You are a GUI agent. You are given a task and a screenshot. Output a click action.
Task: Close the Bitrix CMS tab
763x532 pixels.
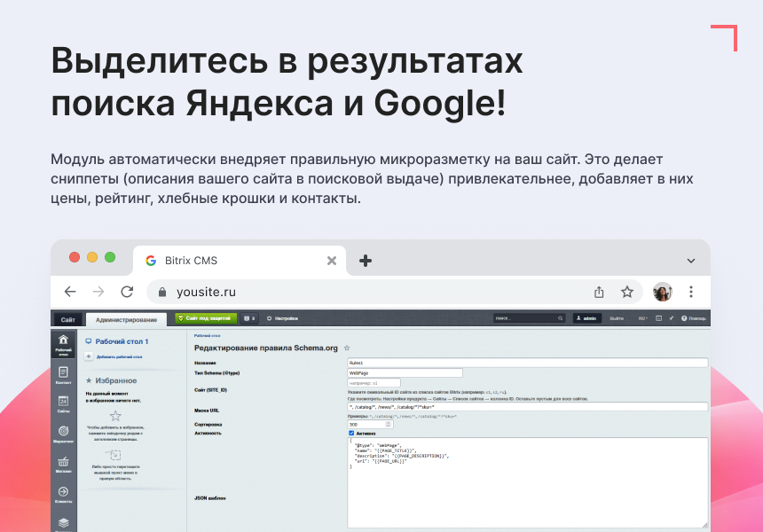(332, 261)
